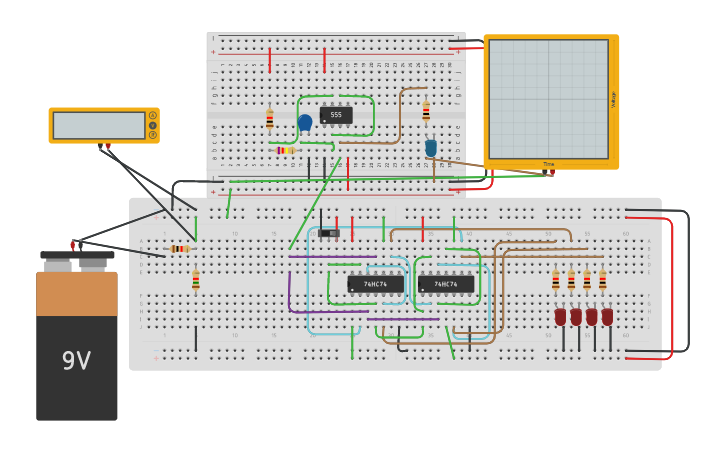
Task: Select the teal electrolytic capacitor
Action: (431, 147)
